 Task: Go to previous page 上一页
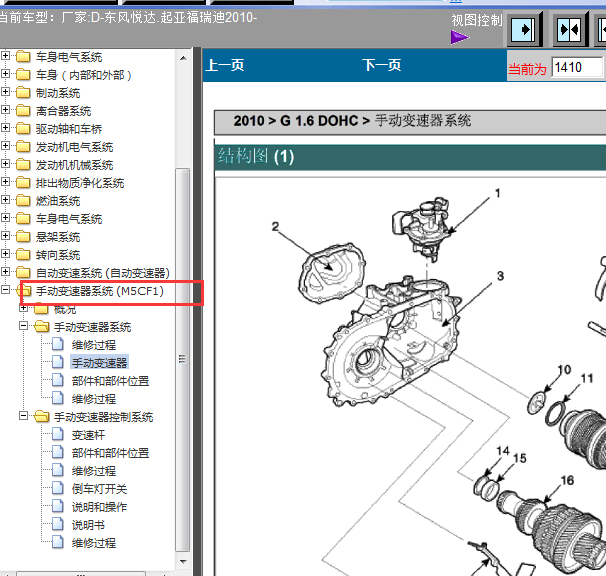click(x=225, y=65)
